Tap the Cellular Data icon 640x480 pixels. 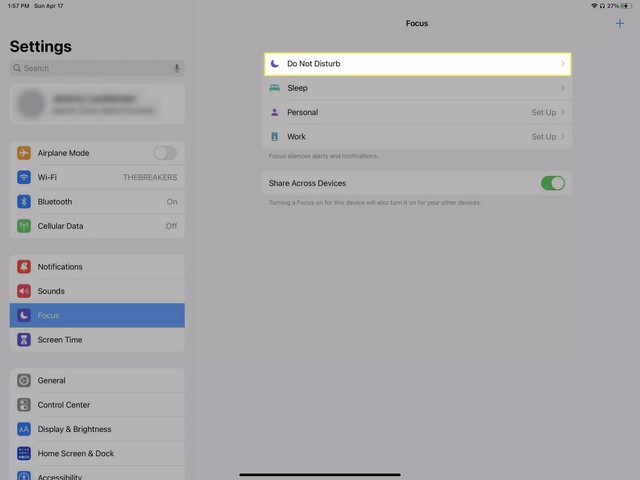[x=24, y=226]
